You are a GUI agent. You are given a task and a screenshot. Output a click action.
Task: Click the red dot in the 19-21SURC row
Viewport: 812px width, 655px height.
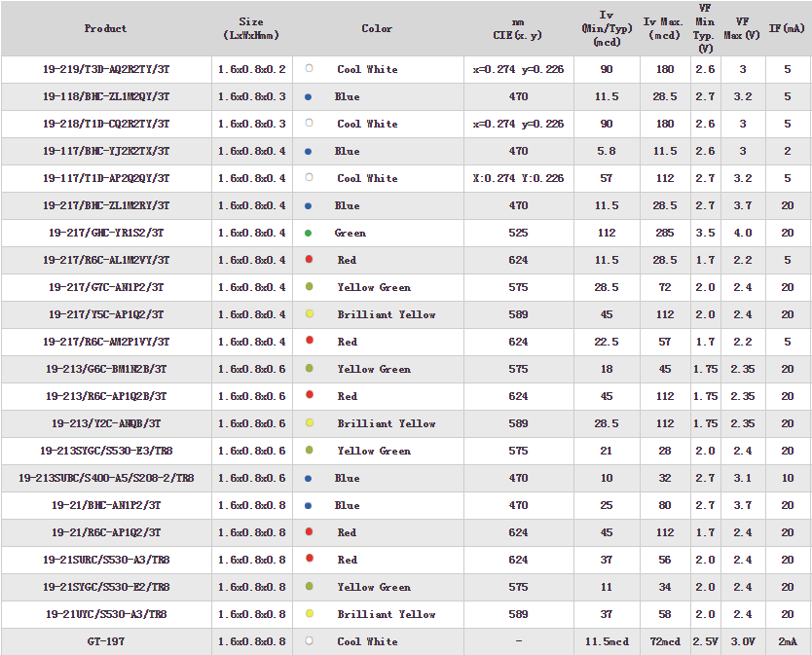point(309,559)
